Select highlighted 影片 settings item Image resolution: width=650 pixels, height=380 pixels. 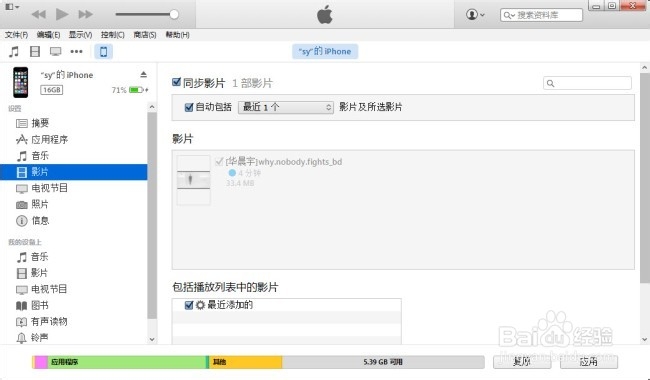74,172
